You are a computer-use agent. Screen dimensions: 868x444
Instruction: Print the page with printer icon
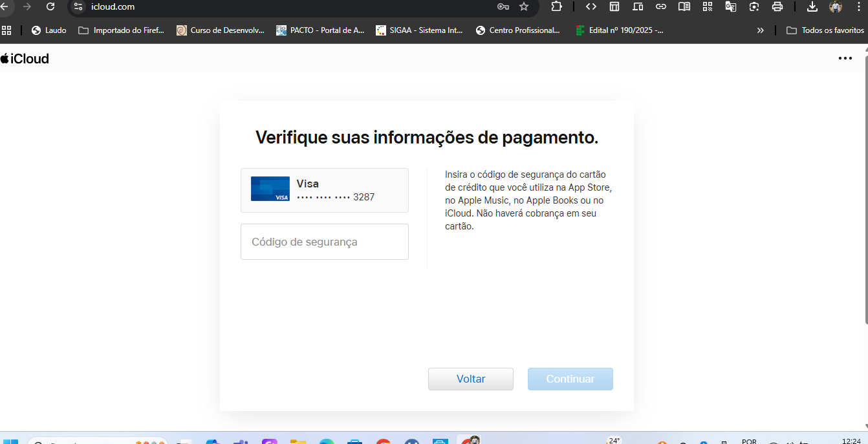[777, 6]
